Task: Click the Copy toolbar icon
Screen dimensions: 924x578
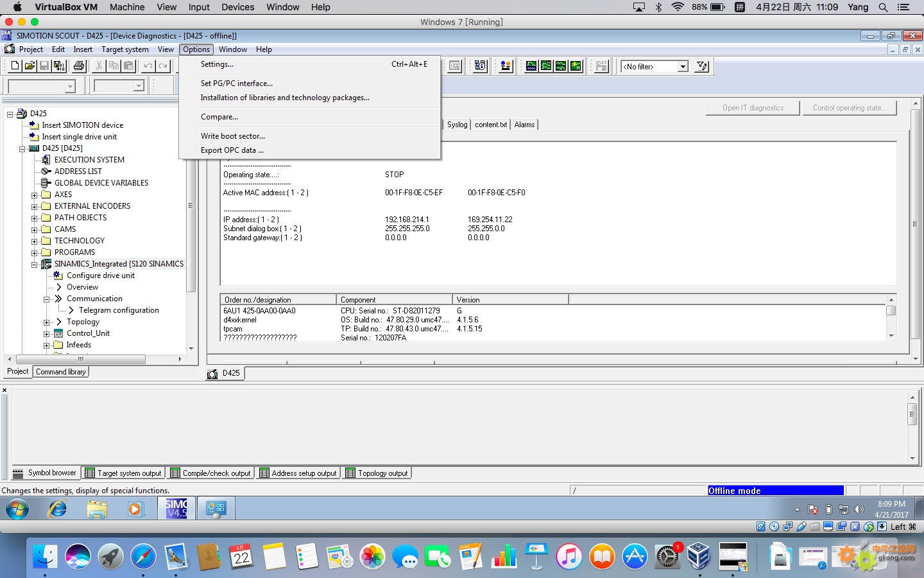Action: pos(114,66)
